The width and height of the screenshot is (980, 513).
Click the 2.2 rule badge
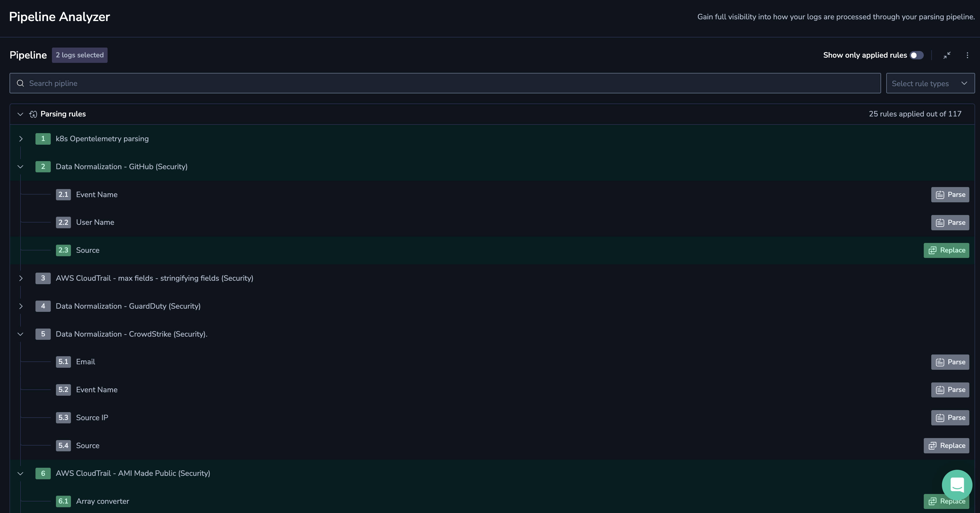point(63,222)
